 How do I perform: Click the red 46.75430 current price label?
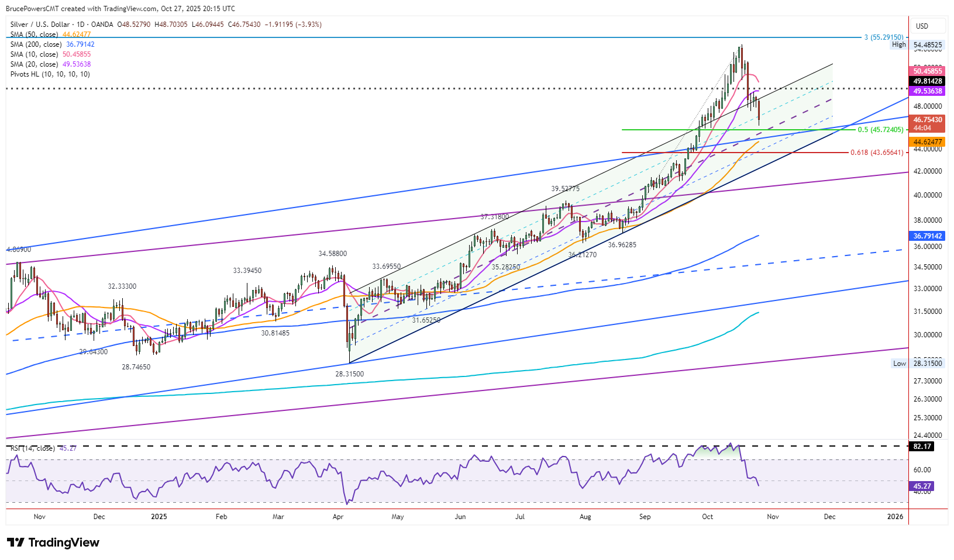[x=928, y=120]
